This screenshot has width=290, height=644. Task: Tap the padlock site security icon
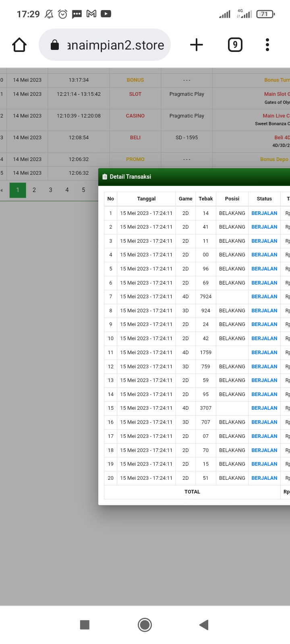coord(55,45)
